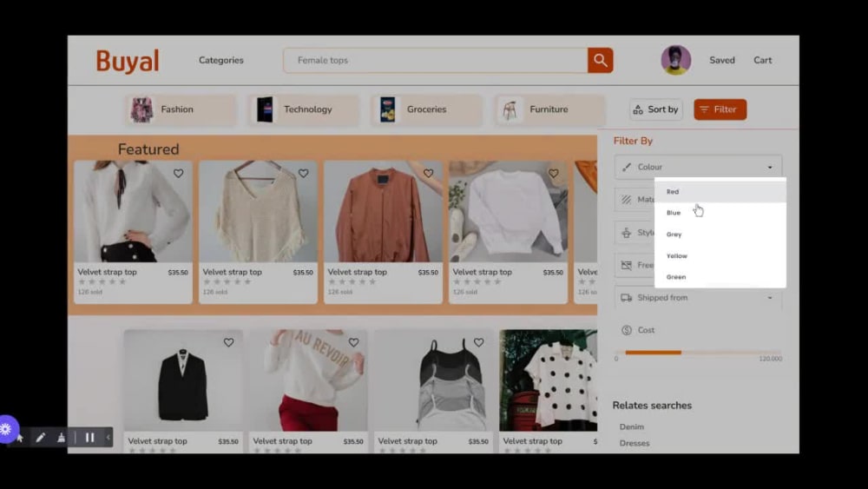
Task: Choose Yellow from the colour list
Action: [x=720, y=256]
